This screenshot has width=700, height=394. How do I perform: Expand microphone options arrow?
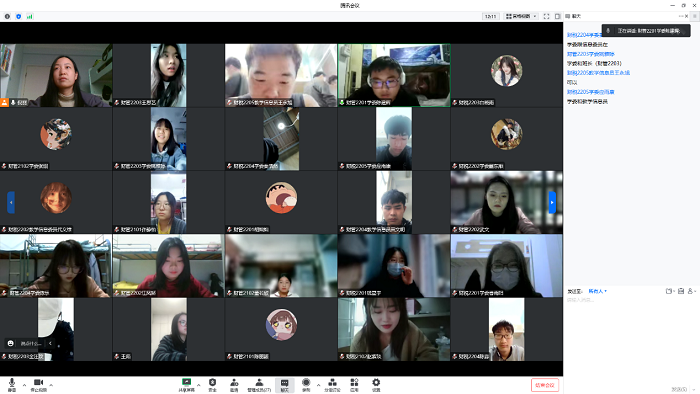[x=24, y=385]
